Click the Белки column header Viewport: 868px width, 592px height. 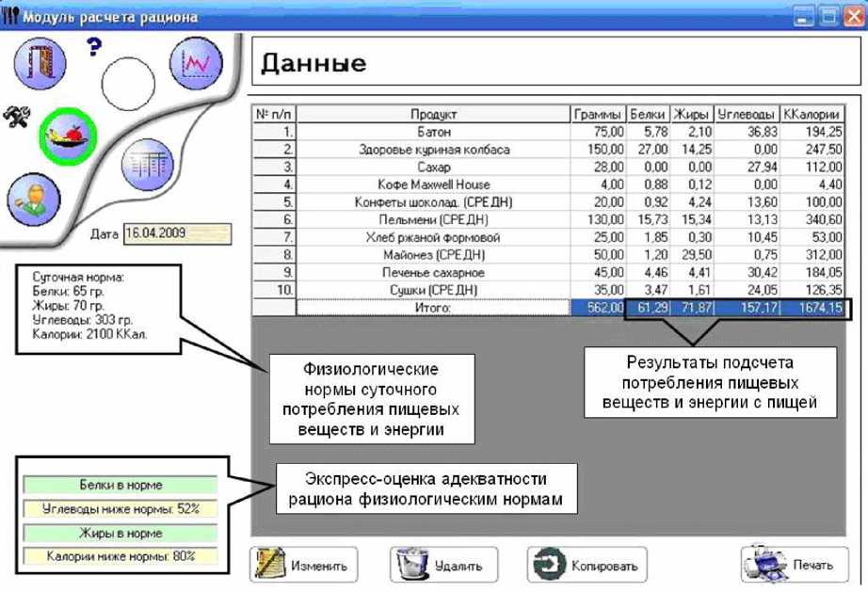point(648,115)
